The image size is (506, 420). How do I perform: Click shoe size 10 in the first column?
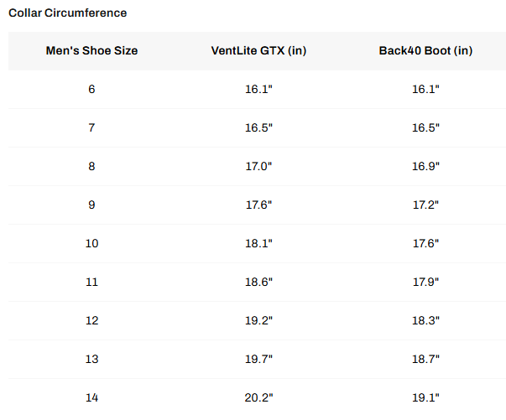[91, 243]
